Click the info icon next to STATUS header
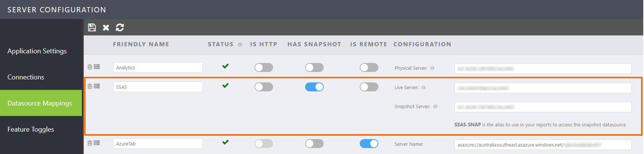Screen dimensions: 644x154 [240, 44]
